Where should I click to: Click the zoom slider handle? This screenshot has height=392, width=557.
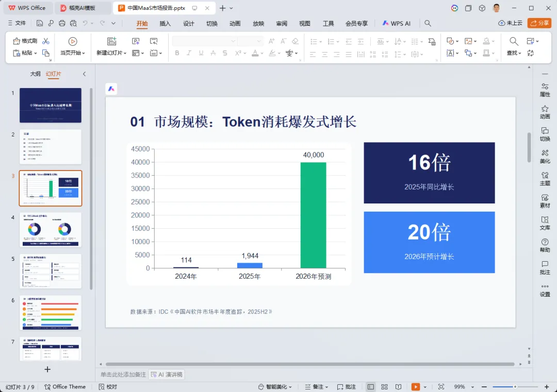(515, 387)
